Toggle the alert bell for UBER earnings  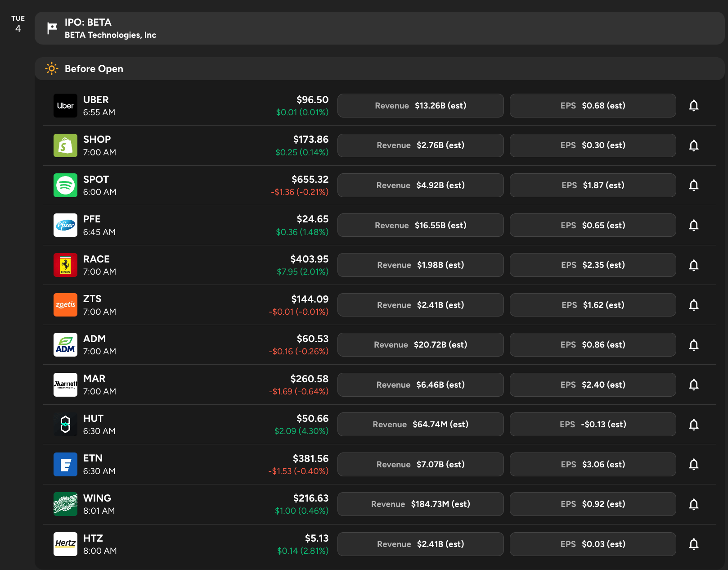[693, 106]
